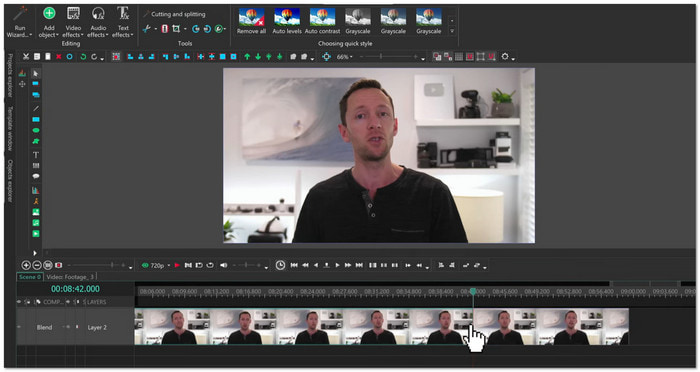
Task: Toggle the eye visibility of Layer 2
Action: coord(19,327)
